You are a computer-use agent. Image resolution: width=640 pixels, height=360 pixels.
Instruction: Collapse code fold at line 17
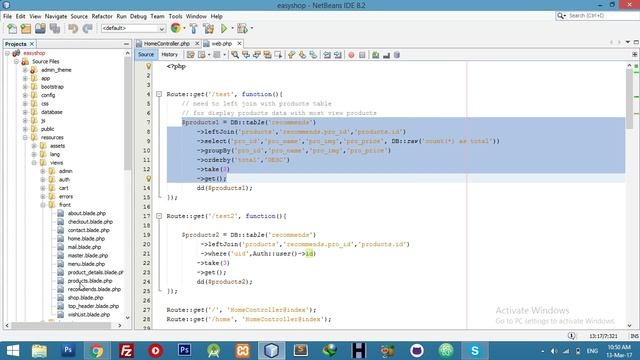(x=159, y=216)
